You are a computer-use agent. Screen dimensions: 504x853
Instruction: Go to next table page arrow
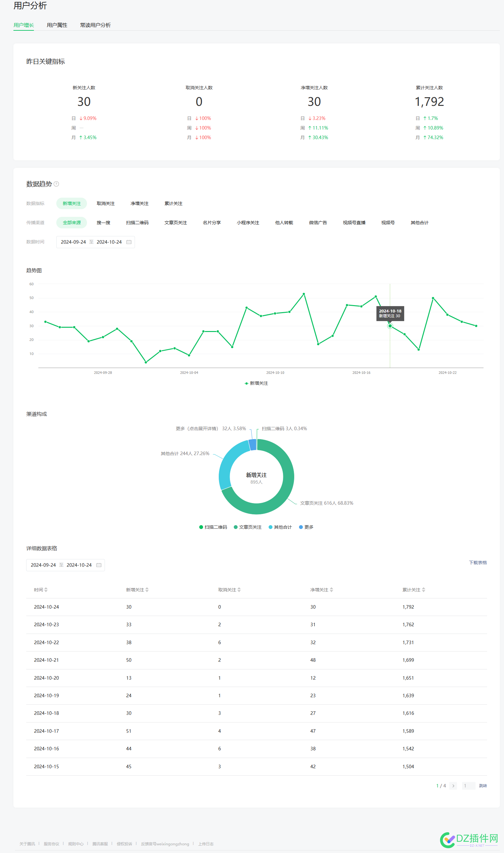[x=453, y=786]
